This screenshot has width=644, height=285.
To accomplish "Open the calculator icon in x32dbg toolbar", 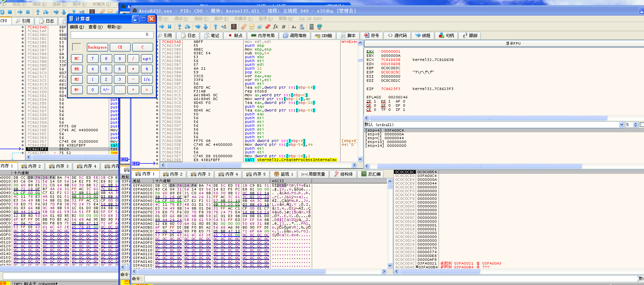I will pos(311,27).
